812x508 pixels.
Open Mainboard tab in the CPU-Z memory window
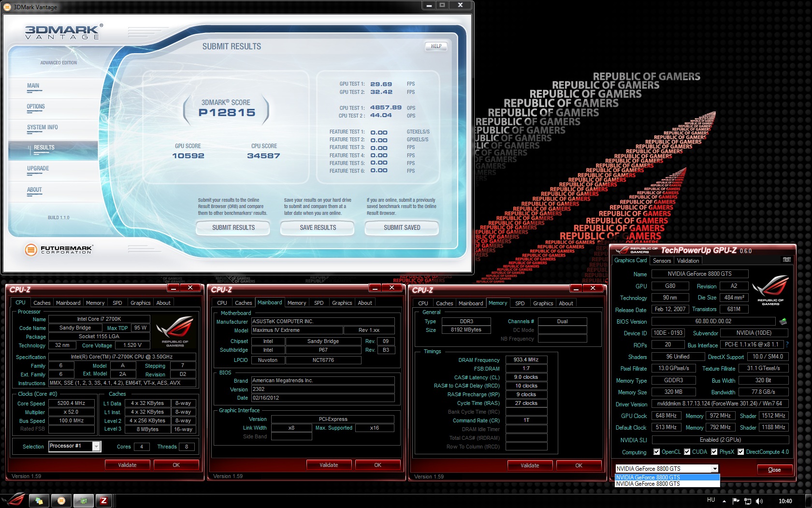[x=471, y=303]
